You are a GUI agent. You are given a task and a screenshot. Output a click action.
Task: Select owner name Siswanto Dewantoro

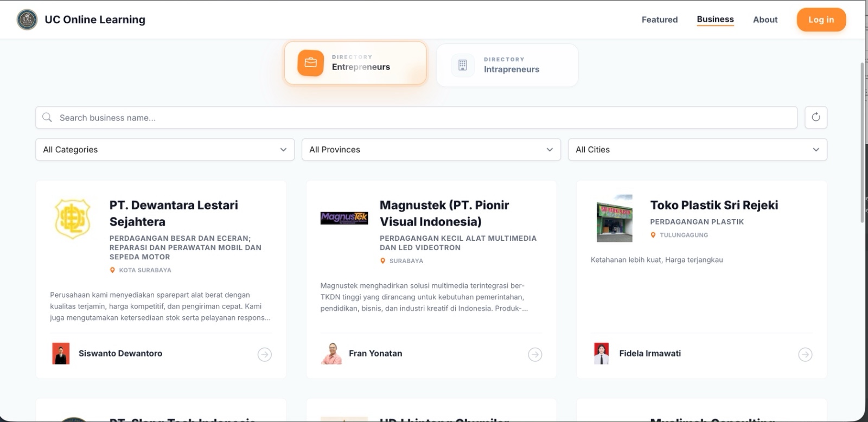(120, 353)
